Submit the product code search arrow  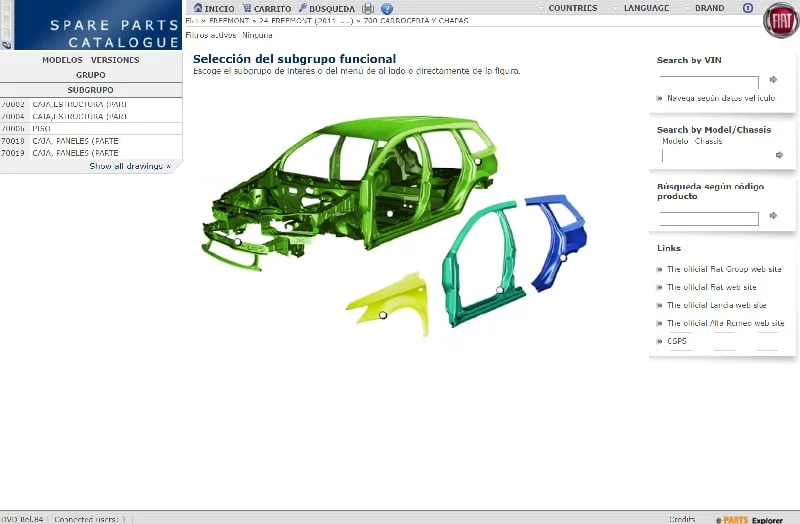[x=774, y=216]
